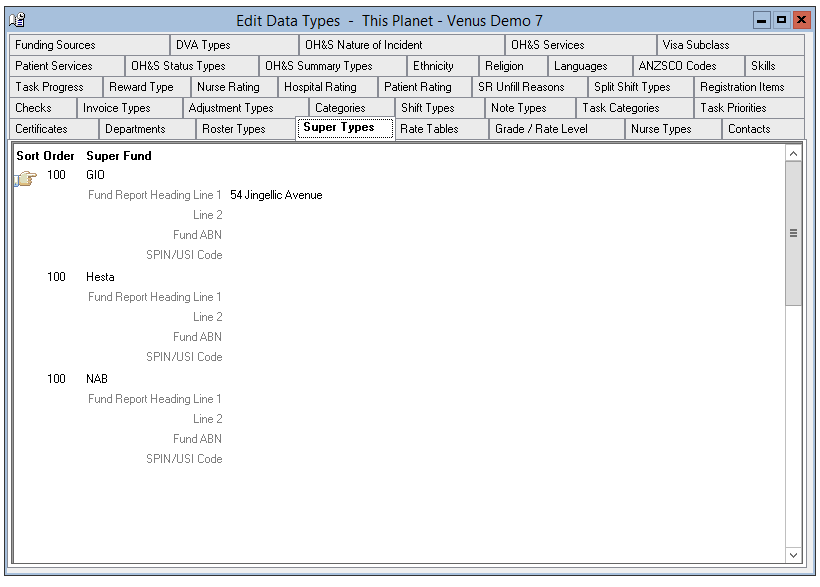Open the Nurse Types tab
Image resolution: width=820 pixels, height=587 pixels.
(x=673, y=129)
